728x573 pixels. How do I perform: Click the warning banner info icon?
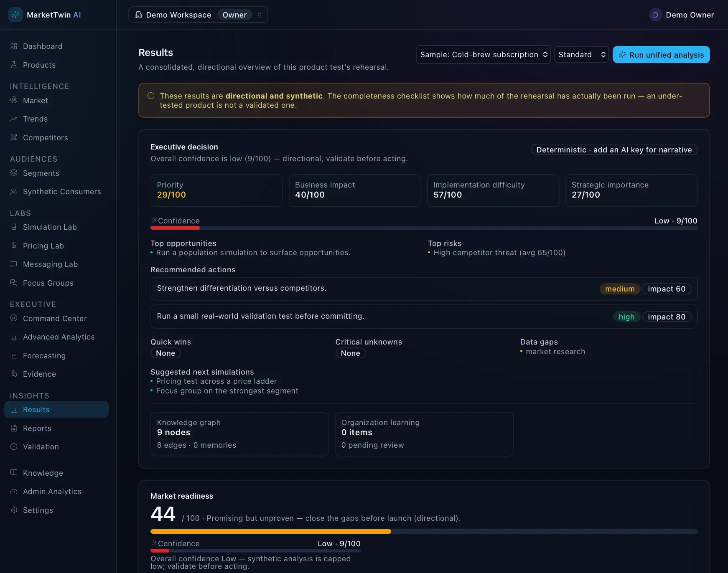click(151, 96)
